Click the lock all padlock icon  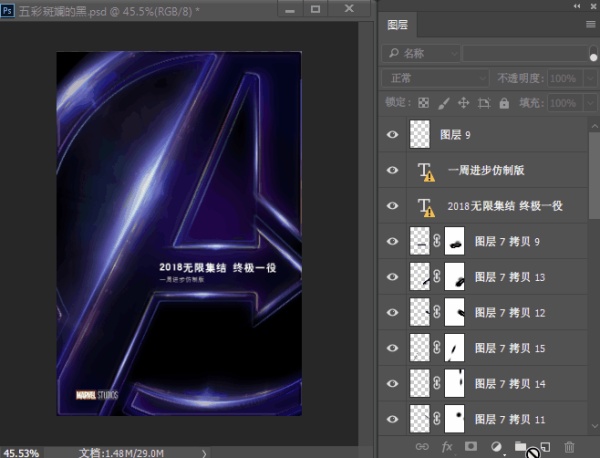[504, 102]
